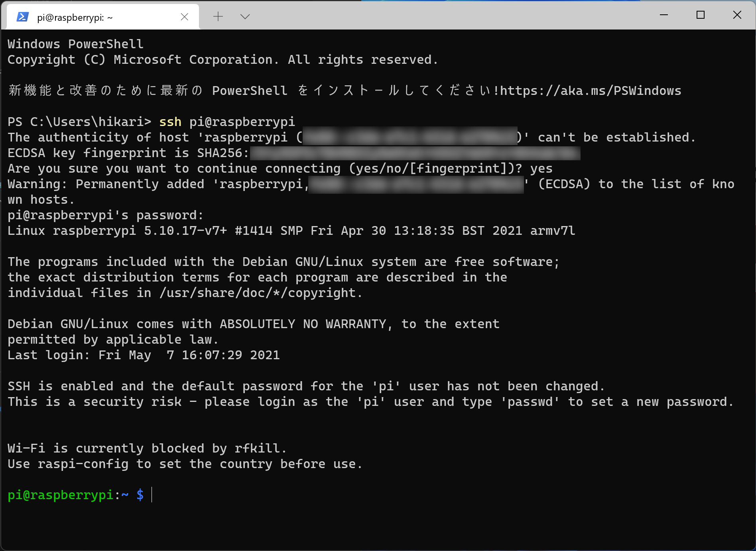Open the tab dropdown chevron menu

pos(244,17)
